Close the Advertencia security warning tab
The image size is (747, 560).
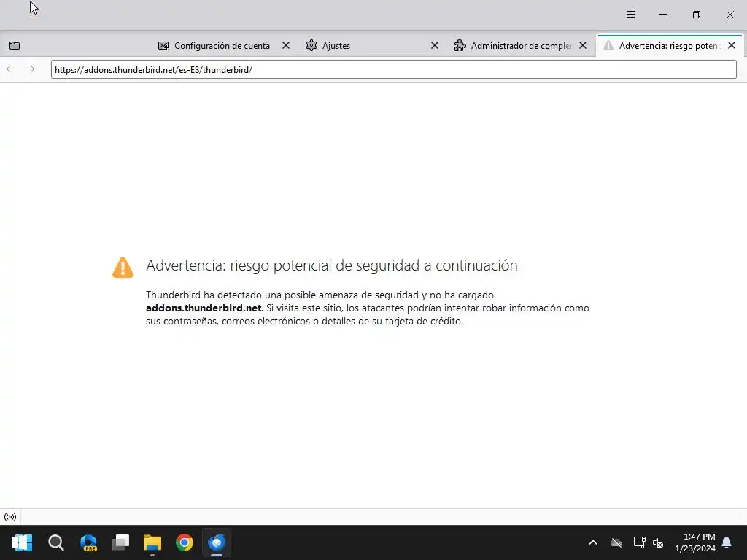(732, 45)
